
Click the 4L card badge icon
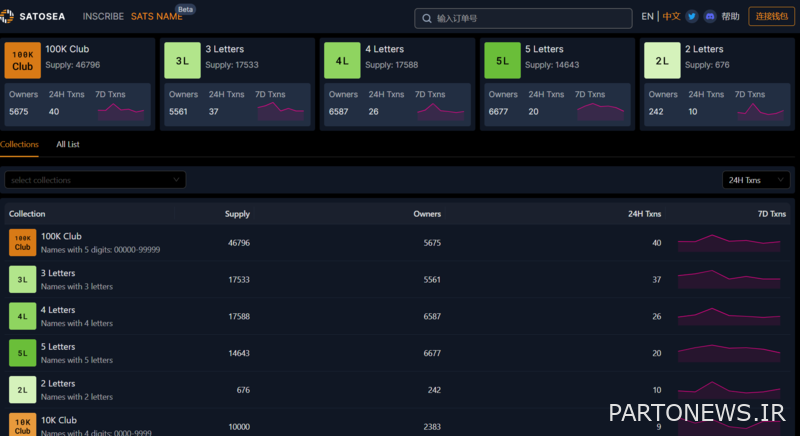point(342,60)
